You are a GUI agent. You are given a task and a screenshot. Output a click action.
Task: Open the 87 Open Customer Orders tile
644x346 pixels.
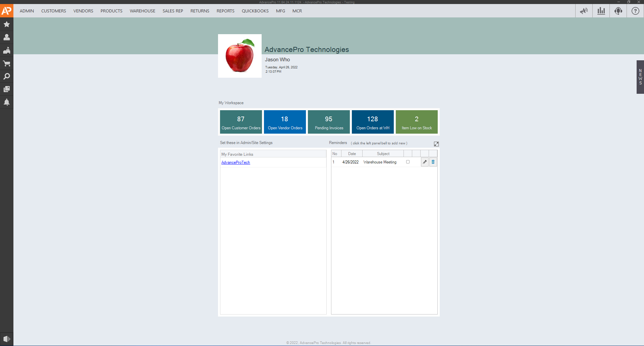point(241,122)
